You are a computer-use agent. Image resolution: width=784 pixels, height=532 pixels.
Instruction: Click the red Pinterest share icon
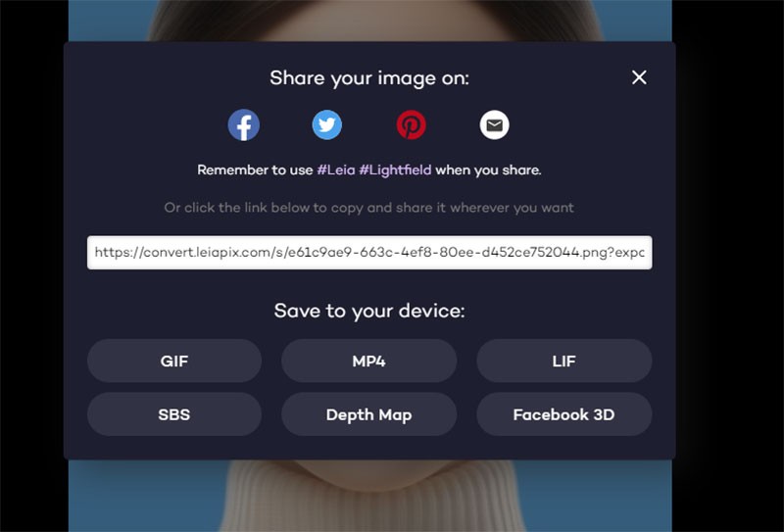pos(411,124)
